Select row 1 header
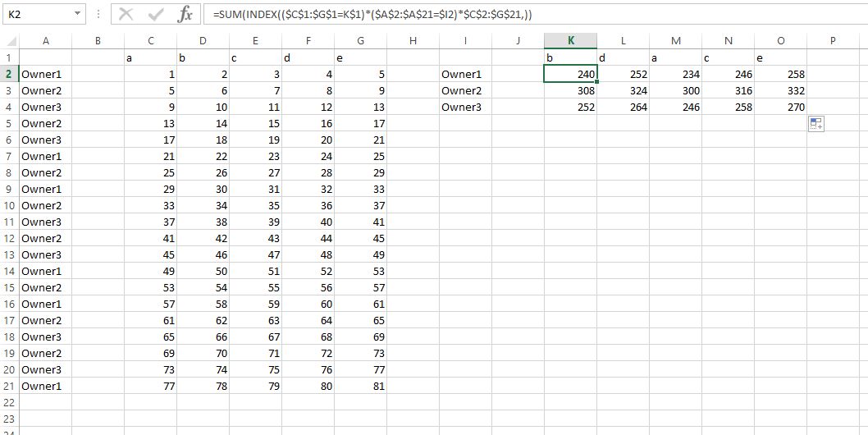The width and height of the screenshot is (868, 435). coord(9,57)
